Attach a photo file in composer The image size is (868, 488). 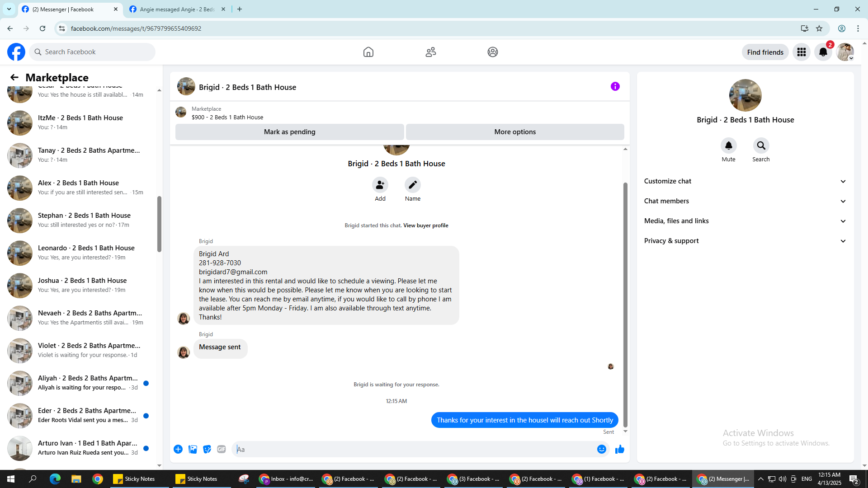click(x=193, y=449)
